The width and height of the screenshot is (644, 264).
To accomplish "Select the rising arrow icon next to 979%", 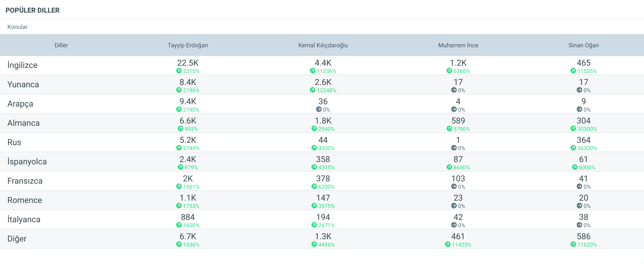I will [x=180, y=167].
